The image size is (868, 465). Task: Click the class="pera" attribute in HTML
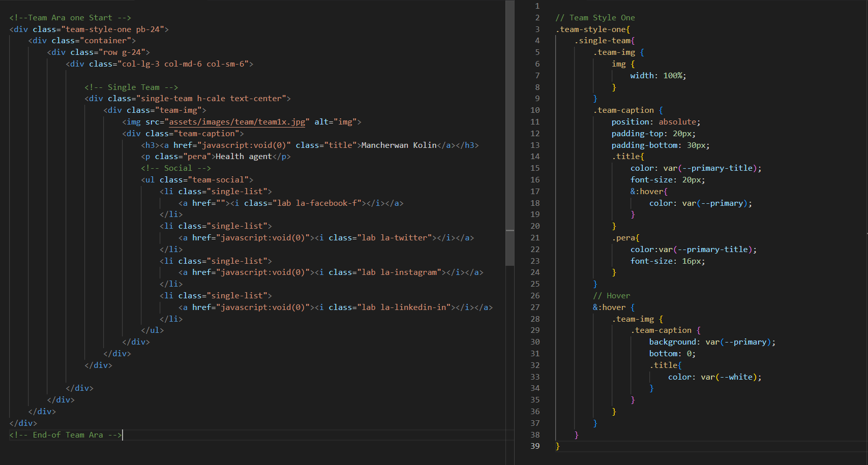(x=183, y=157)
